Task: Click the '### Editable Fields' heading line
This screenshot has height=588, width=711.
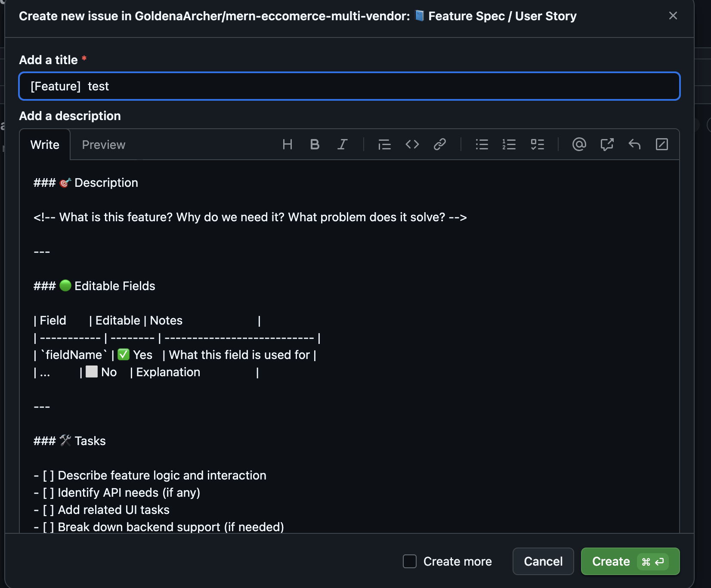Action: click(x=94, y=286)
